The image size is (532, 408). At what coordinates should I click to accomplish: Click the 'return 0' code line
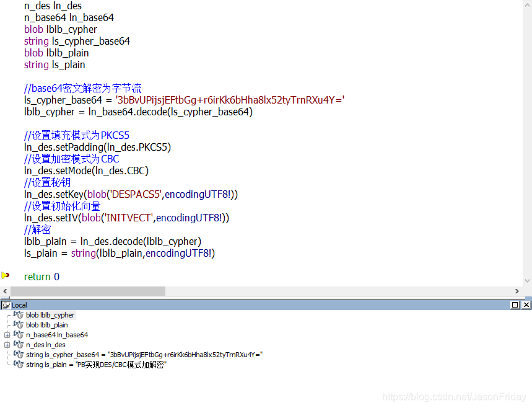click(41, 277)
